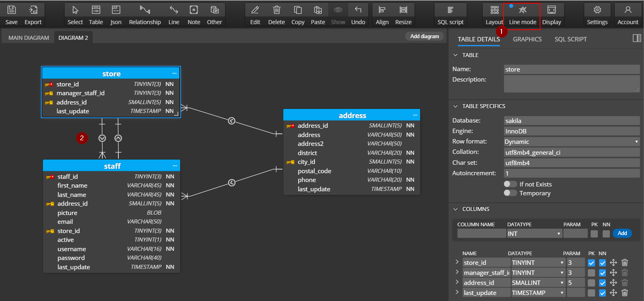The height and width of the screenshot is (301, 644).
Task: Delete the selection with the toolbar trash icon
Action: (x=276, y=10)
